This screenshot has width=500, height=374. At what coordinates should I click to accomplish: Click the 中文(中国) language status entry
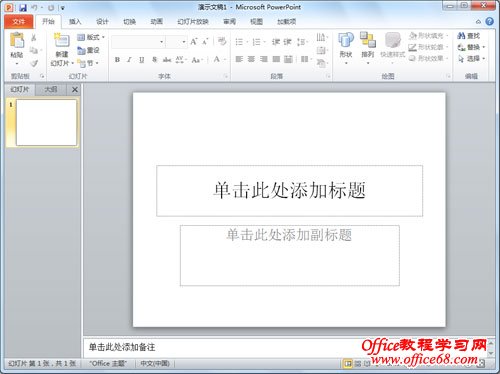(x=155, y=364)
